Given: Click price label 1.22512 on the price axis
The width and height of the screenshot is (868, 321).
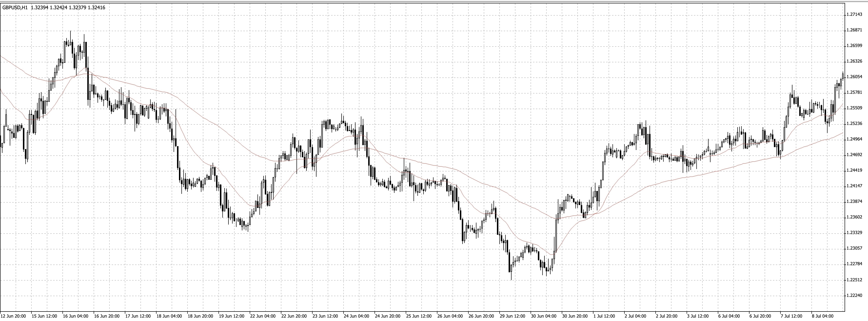Looking at the screenshot, I should tap(855, 280).
